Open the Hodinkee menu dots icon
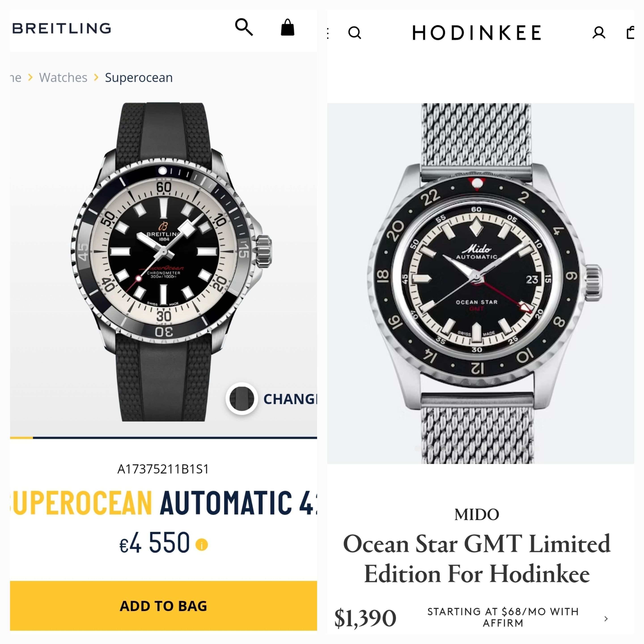This screenshot has width=644, height=644. tap(328, 33)
